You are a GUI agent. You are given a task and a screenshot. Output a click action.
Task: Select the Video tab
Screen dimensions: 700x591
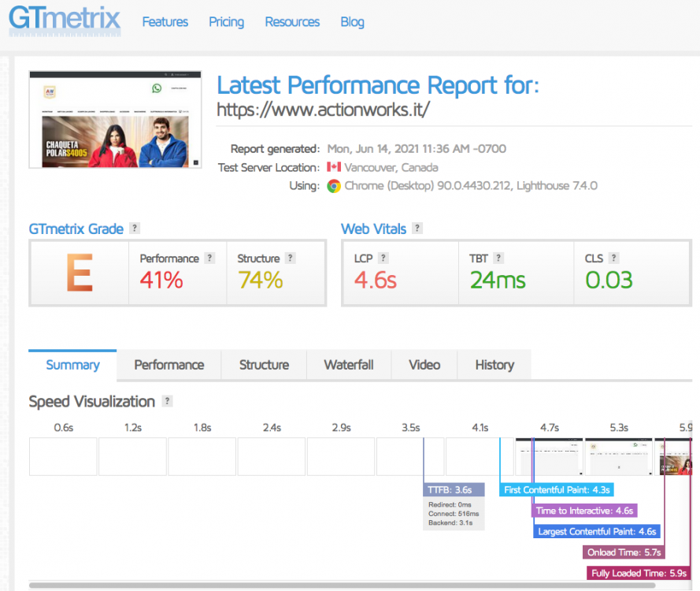tap(424, 365)
